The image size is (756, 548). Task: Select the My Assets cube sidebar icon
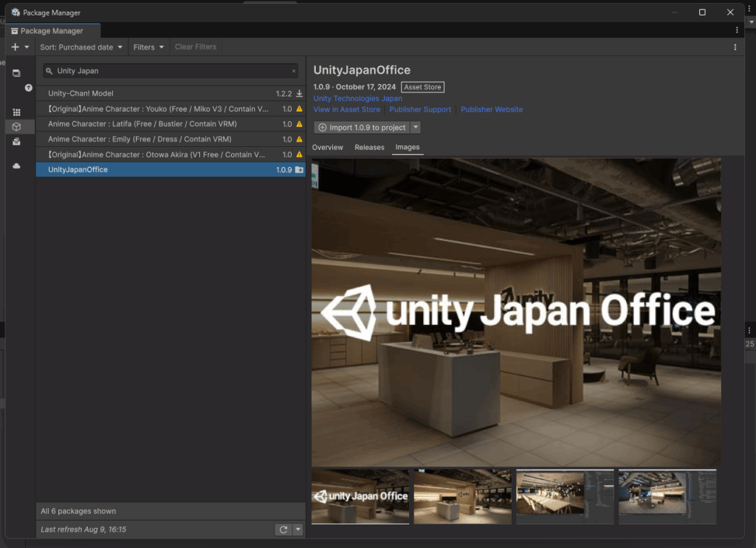(x=16, y=126)
